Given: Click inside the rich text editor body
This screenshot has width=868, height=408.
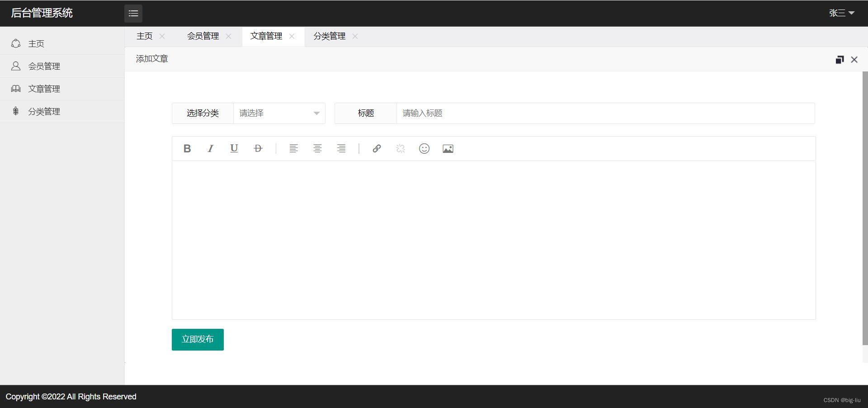Looking at the screenshot, I should (x=494, y=240).
